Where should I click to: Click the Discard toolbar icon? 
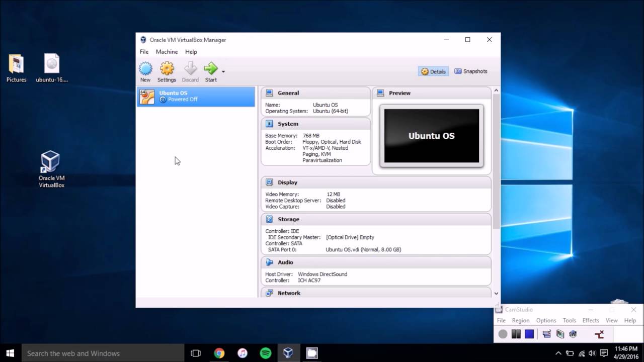click(190, 72)
